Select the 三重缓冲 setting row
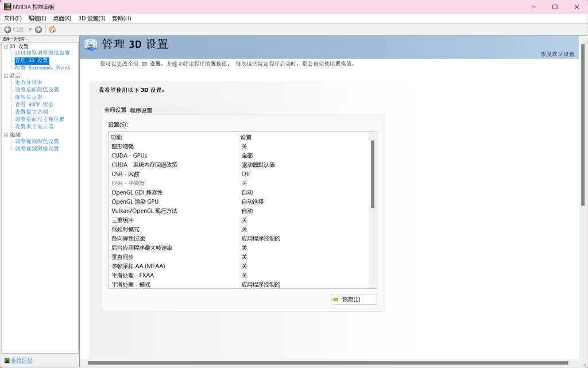Image resolution: width=588 pixels, height=368 pixels. pos(238,220)
